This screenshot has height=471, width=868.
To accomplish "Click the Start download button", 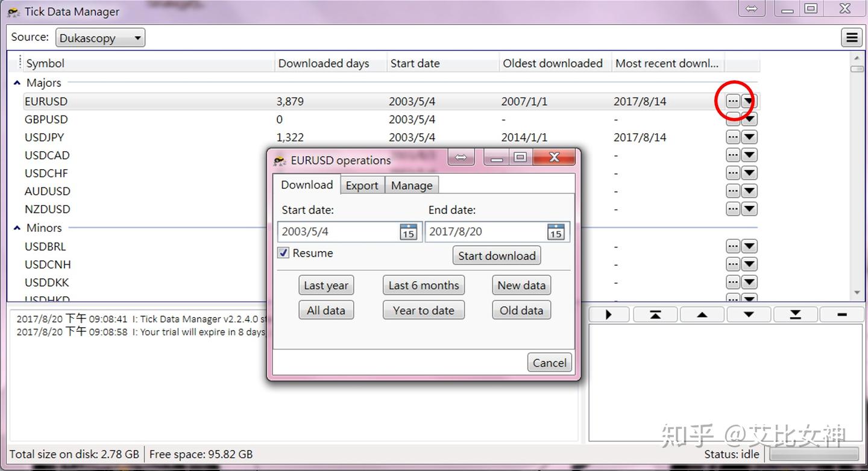I will coord(497,256).
